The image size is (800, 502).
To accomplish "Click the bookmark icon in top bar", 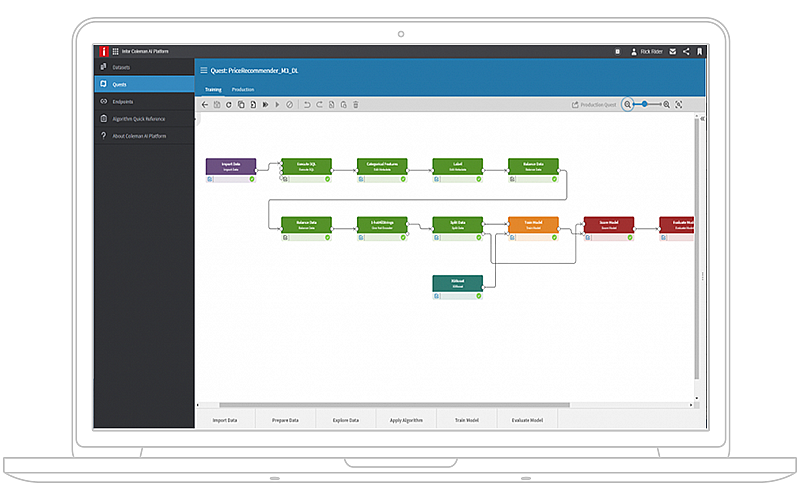I will 699,52.
